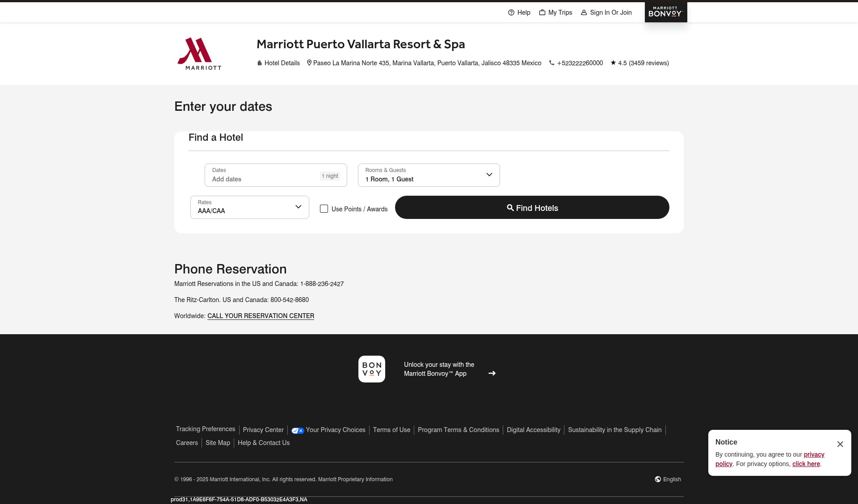Open Digital Accessibility link

534,430
